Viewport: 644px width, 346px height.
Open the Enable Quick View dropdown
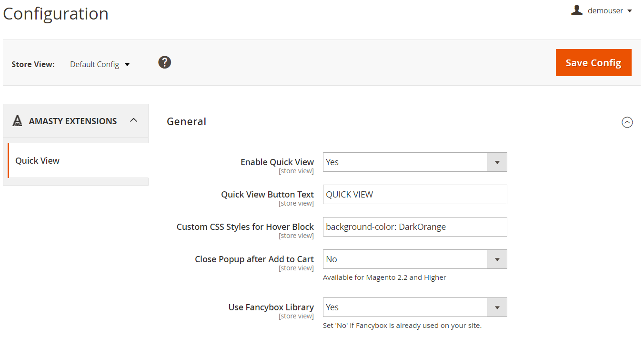[415, 162]
